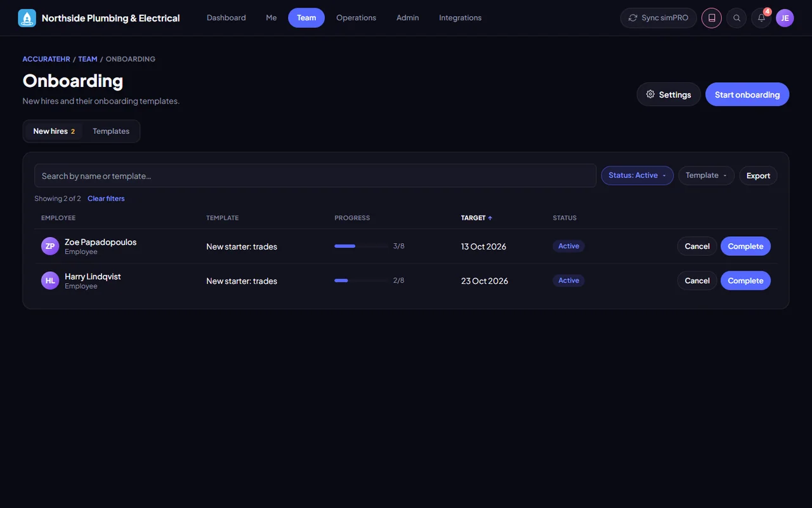Go to Dashboard in the top navigation
Viewport: 812px width, 508px height.
tap(226, 18)
